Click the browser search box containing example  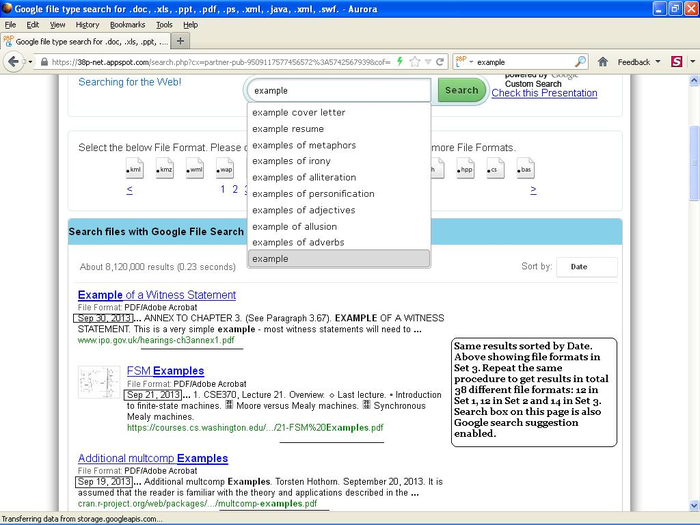522,62
